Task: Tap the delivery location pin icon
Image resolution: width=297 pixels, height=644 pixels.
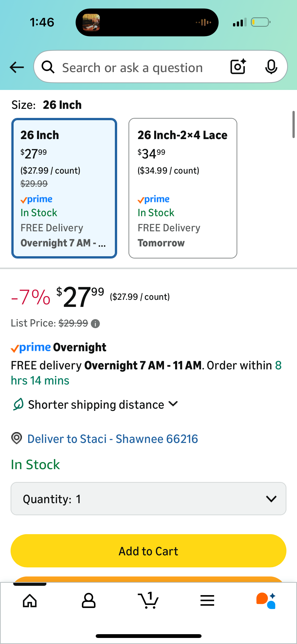Action: 17,438
